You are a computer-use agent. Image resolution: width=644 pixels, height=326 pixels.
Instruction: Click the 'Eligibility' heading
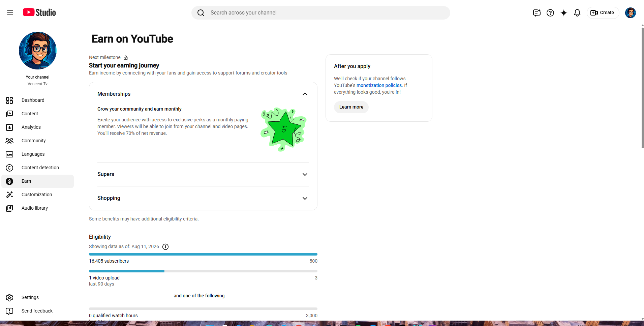coord(100,237)
